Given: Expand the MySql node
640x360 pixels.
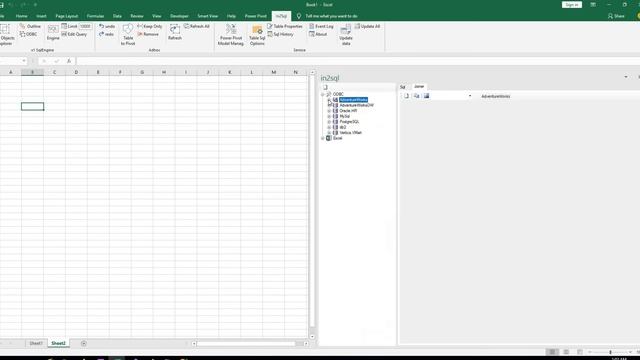Looking at the screenshot, I should (329, 116).
